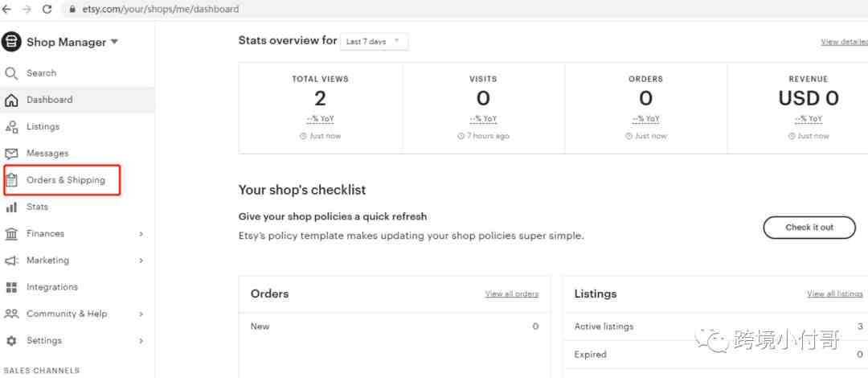Click the Total Views stat card

pos(321,108)
